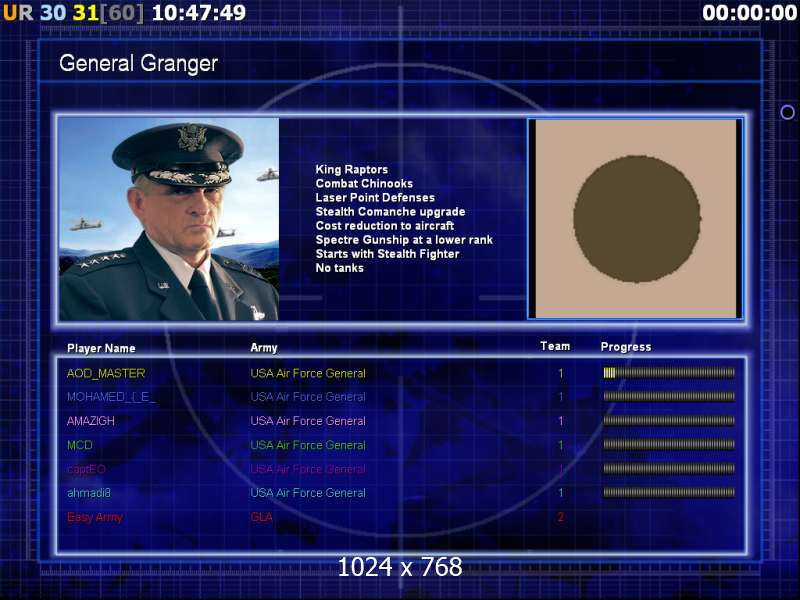Click the 00:00:00 timer at the top right

pyautogui.click(x=749, y=13)
